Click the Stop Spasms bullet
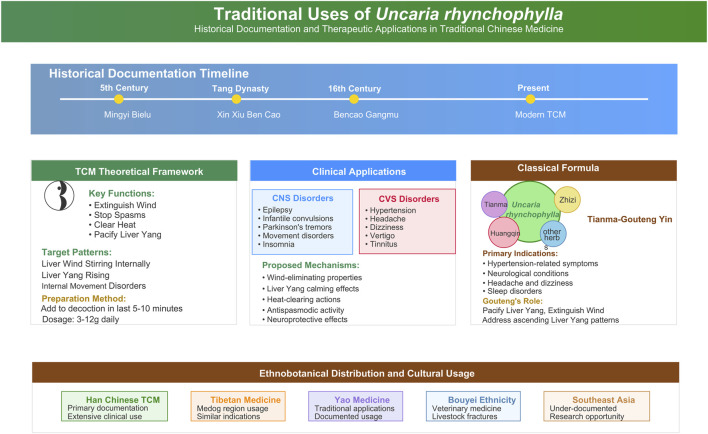 pos(117,215)
